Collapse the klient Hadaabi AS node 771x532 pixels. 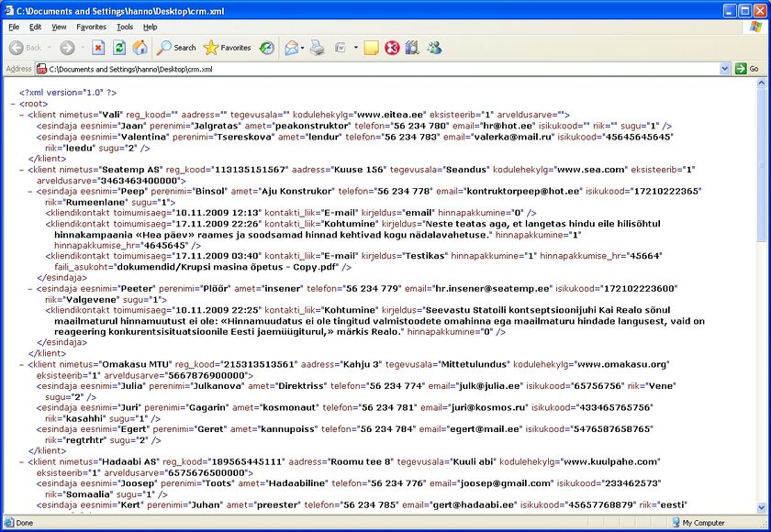[22, 461]
